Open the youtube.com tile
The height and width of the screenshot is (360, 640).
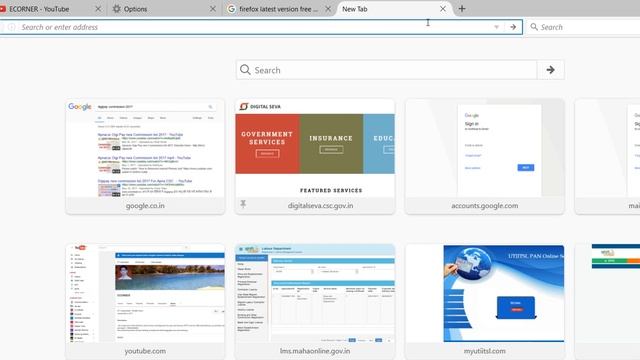(x=145, y=302)
